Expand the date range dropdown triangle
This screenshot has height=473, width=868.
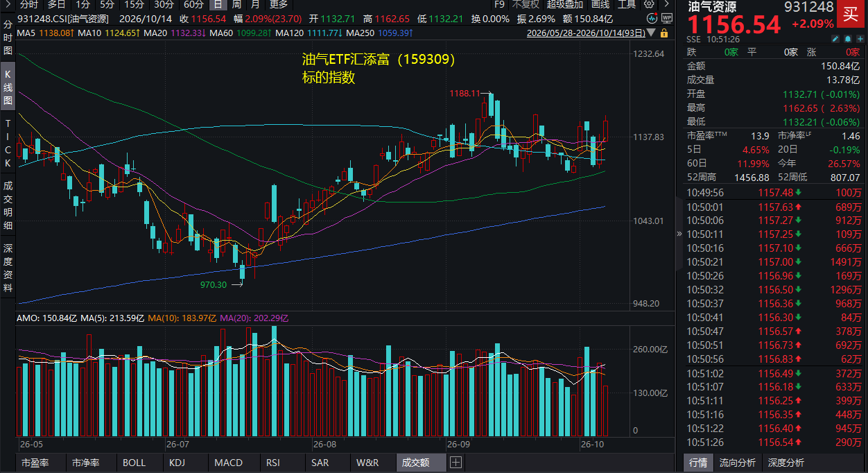click(652, 33)
